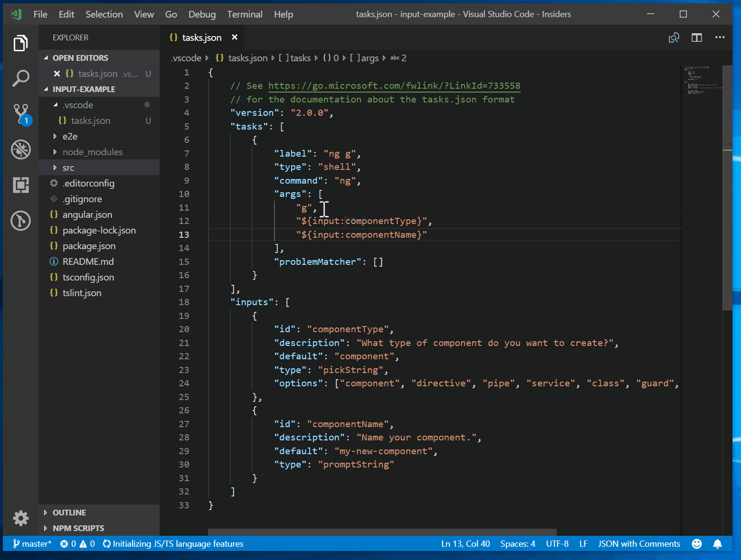This screenshot has width=741, height=560.
Task: Open Manage settings via the gear icon
Action: (x=20, y=518)
